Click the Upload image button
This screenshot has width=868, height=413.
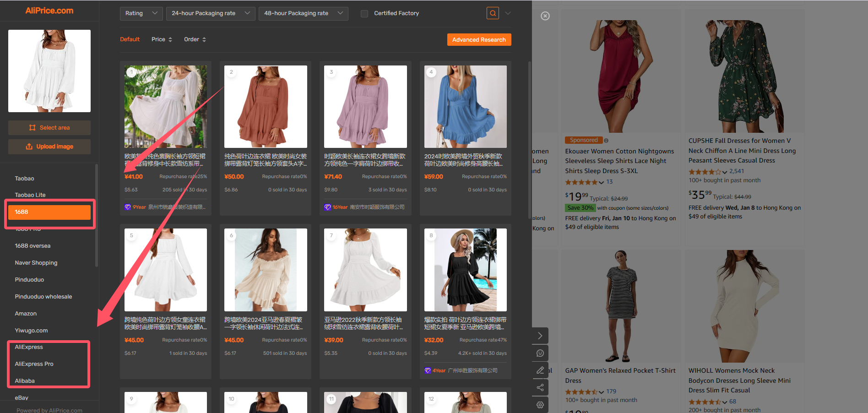[49, 147]
